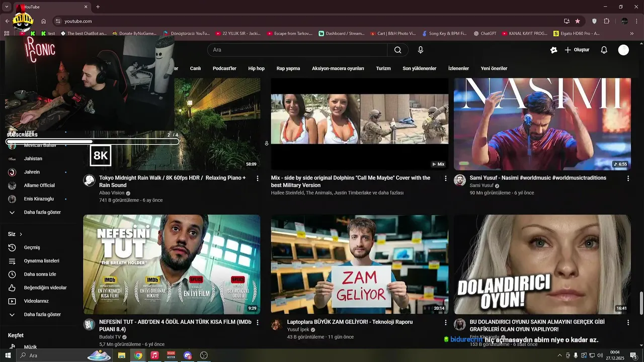
Task: Open the account avatar menu
Action: click(623, 50)
